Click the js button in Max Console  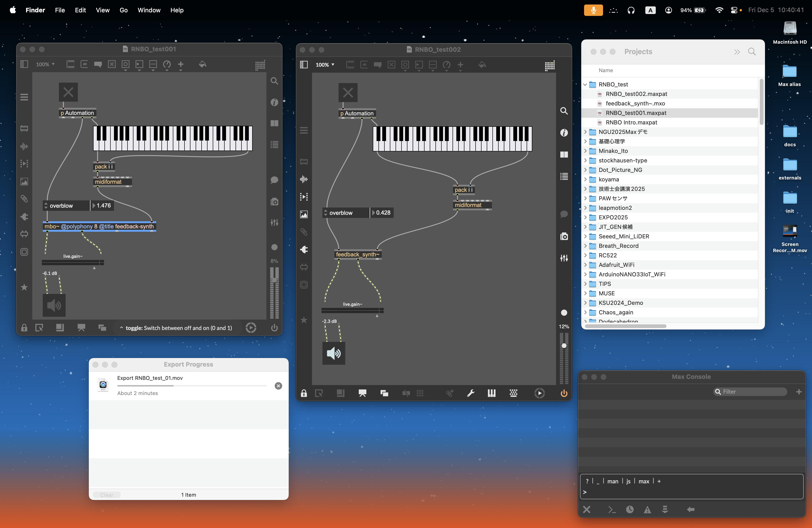point(628,481)
